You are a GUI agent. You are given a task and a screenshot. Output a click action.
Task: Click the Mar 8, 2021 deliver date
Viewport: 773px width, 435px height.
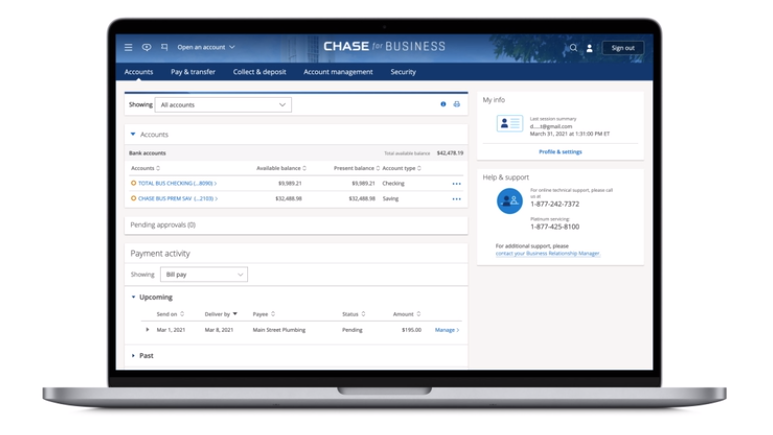(219, 330)
